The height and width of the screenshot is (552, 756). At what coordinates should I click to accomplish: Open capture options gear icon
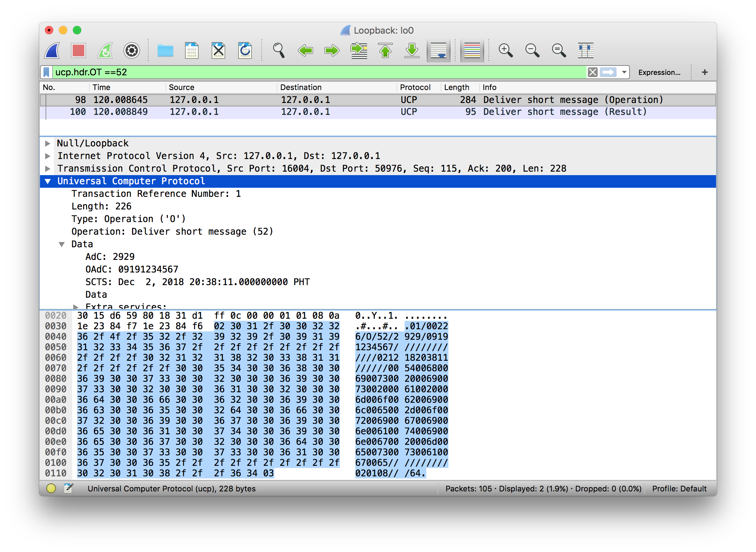coord(132,51)
